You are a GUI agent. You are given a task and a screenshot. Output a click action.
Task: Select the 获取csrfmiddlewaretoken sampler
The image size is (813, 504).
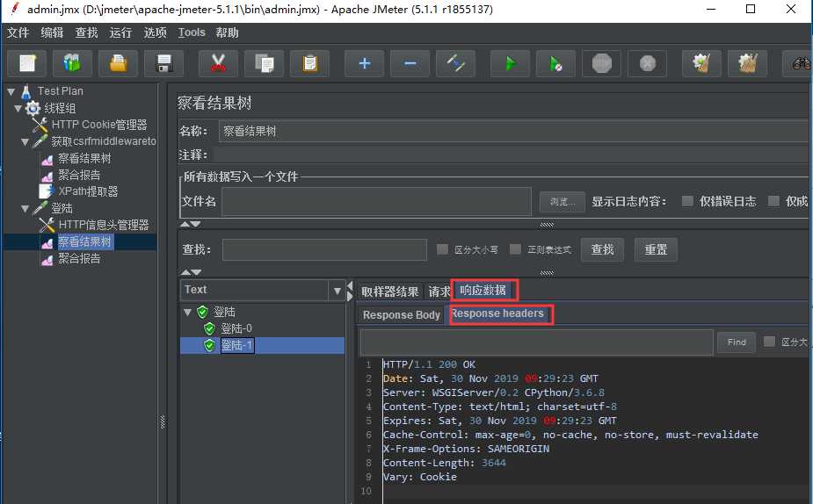coord(104,141)
